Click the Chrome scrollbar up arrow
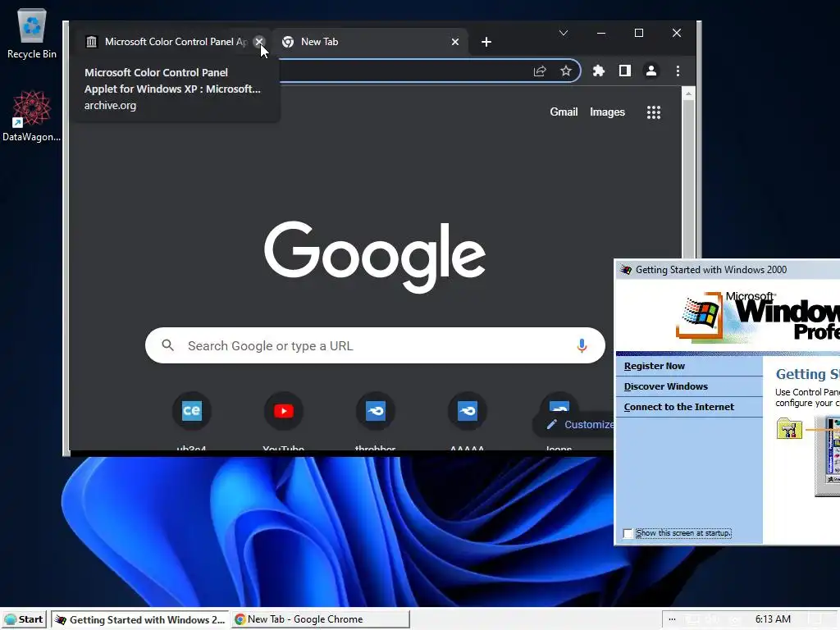This screenshot has height=630, width=840. click(x=688, y=94)
